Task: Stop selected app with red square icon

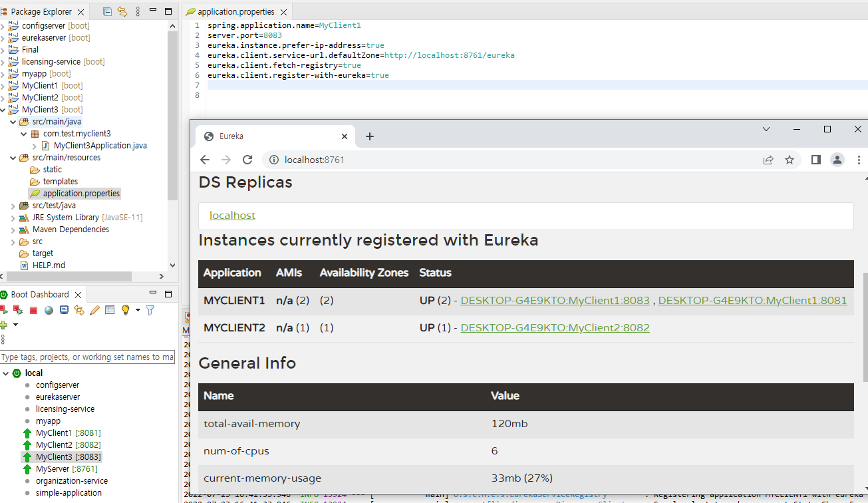Action: [x=33, y=310]
